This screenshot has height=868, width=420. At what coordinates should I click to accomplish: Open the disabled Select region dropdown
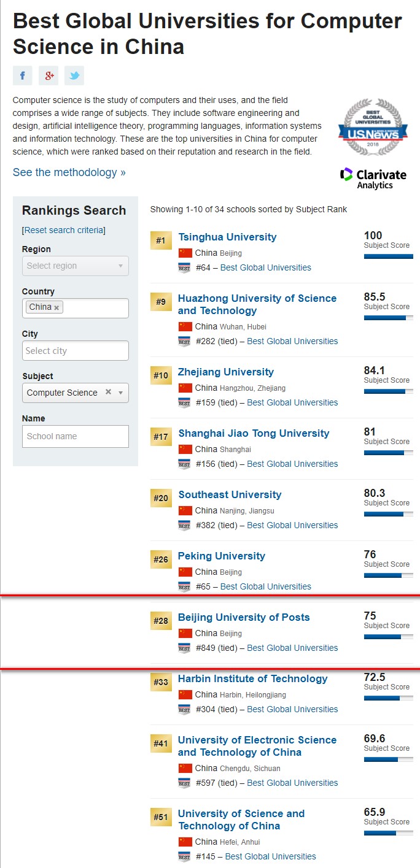[76, 266]
